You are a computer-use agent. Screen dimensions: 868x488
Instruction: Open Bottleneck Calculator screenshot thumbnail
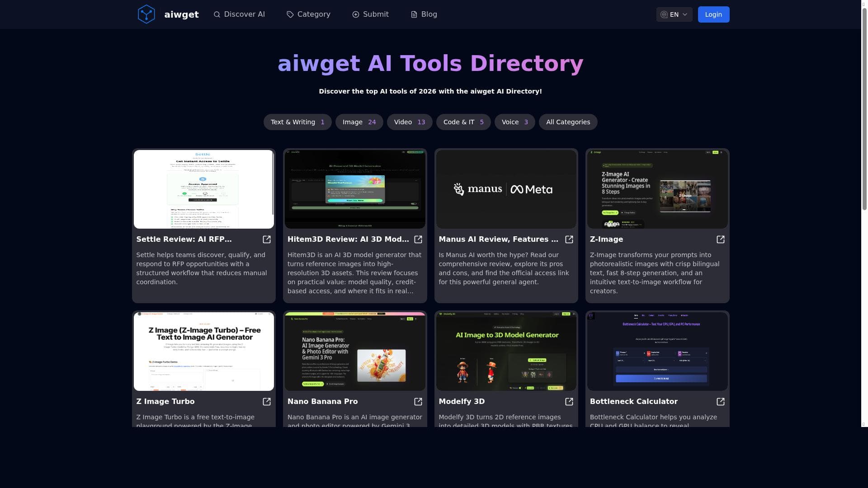click(x=657, y=352)
